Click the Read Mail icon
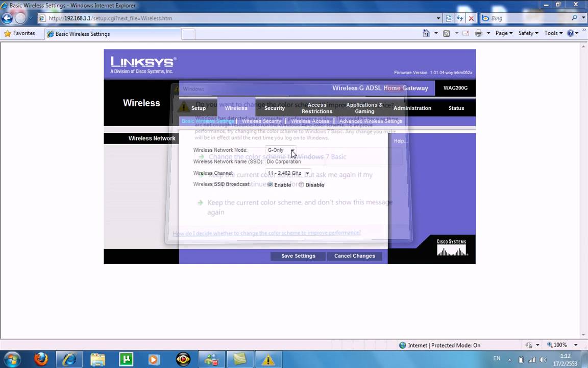 [465, 33]
